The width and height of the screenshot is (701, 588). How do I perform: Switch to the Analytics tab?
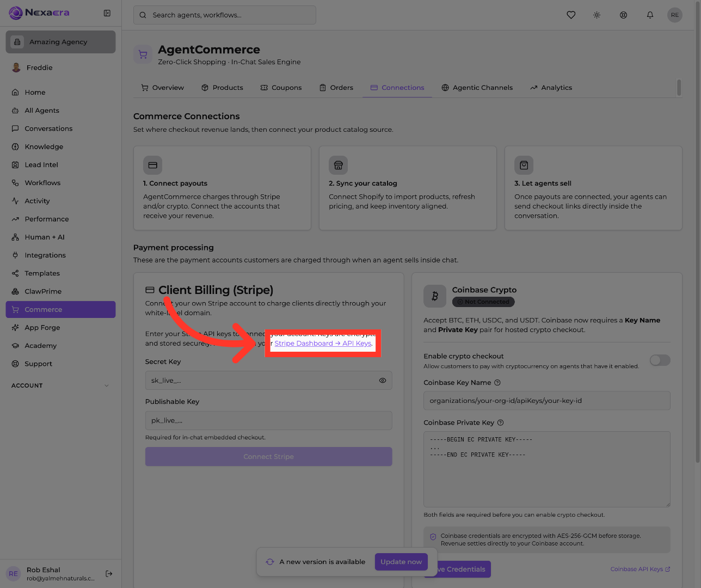[x=551, y=88]
